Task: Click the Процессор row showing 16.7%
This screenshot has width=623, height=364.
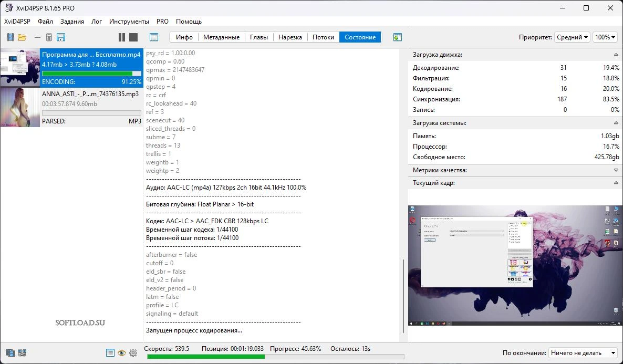Action: click(515, 147)
